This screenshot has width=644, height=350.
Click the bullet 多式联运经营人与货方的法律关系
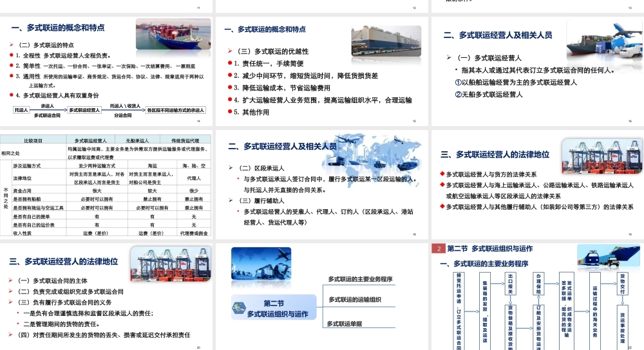click(491, 174)
